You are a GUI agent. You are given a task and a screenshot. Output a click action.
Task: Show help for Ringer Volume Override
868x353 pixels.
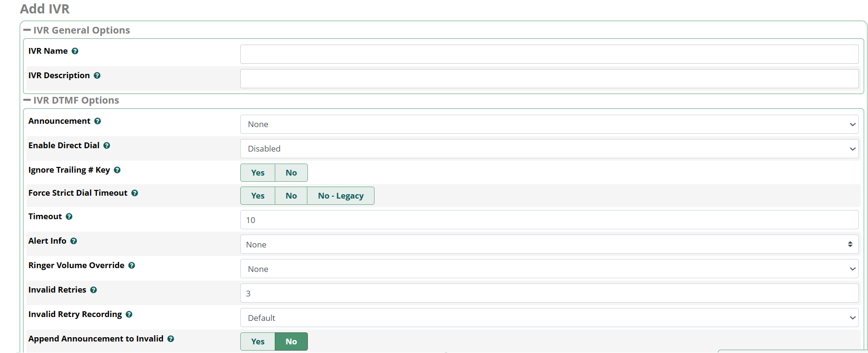131,265
